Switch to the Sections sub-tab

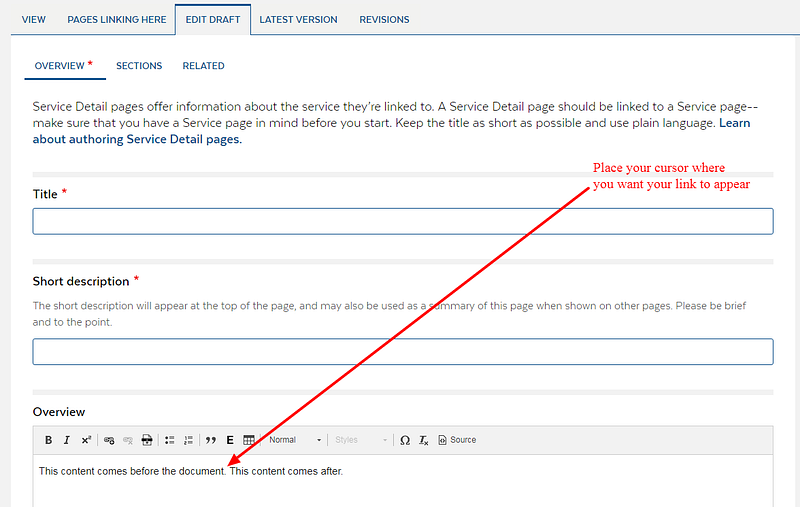(x=139, y=66)
